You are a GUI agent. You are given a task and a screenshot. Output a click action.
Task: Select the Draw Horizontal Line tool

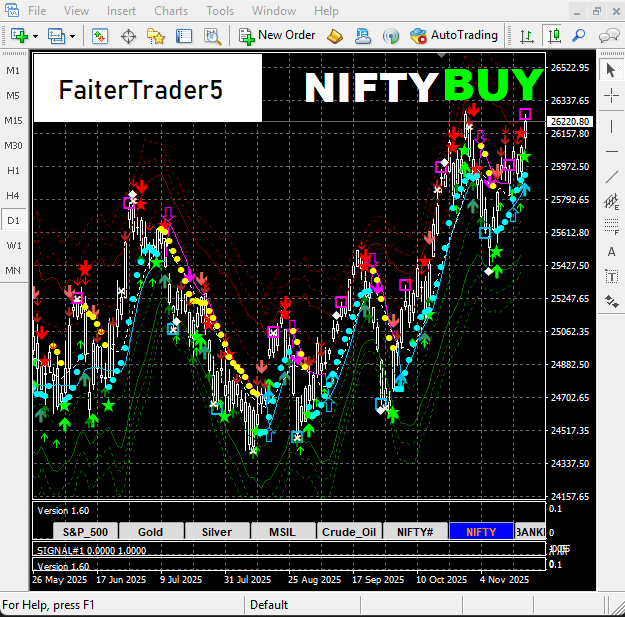click(x=611, y=151)
